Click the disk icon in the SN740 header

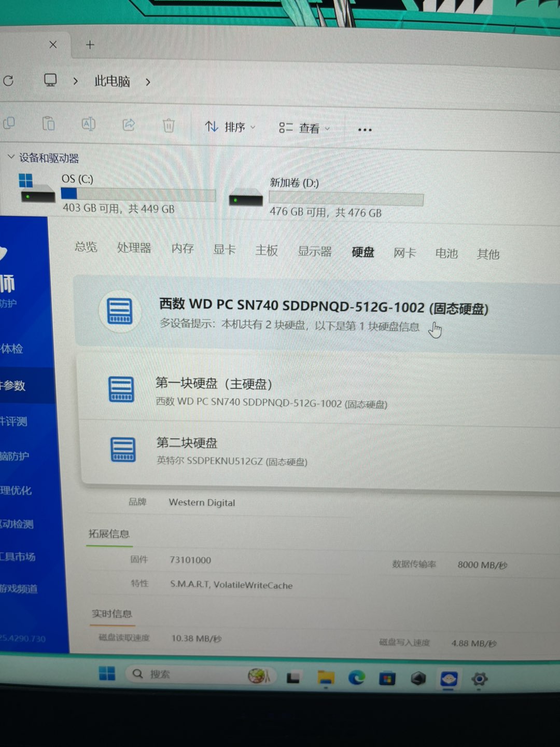[120, 311]
